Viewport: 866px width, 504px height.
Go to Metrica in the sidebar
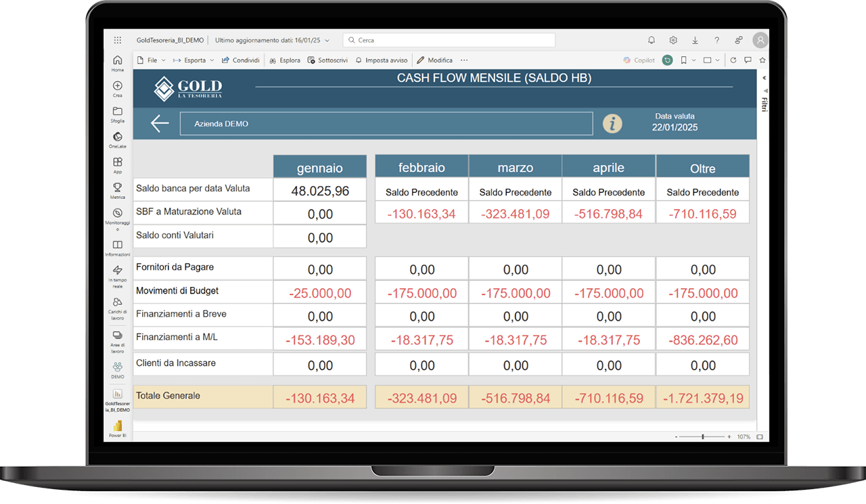(118, 189)
